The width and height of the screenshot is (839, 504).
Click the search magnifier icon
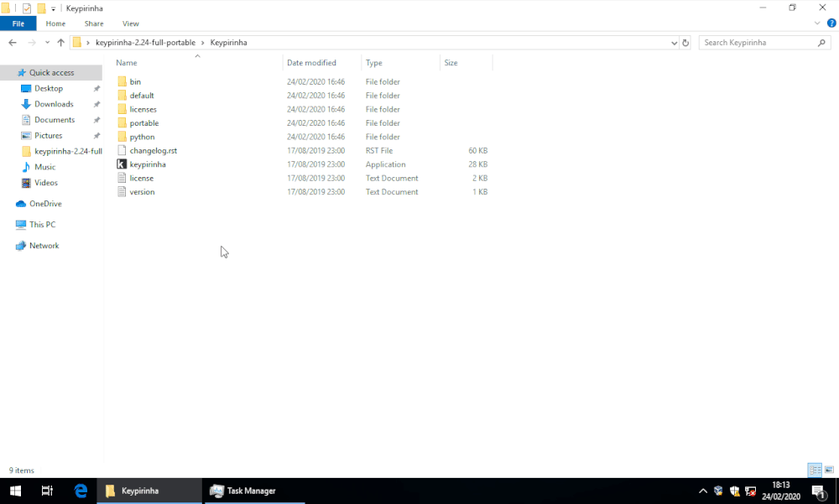tap(821, 43)
